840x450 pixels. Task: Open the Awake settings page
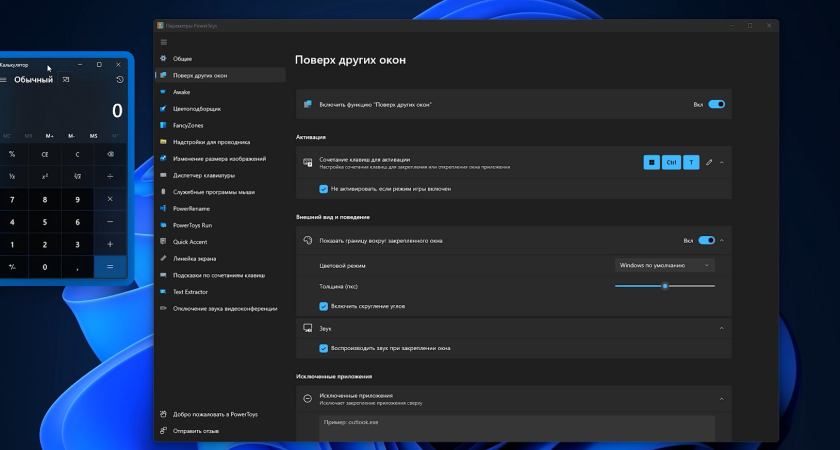click(221, 92)
